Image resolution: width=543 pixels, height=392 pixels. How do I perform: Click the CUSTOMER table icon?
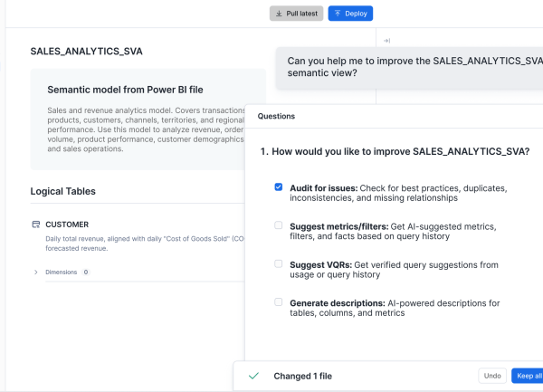(x=36, y=225)
